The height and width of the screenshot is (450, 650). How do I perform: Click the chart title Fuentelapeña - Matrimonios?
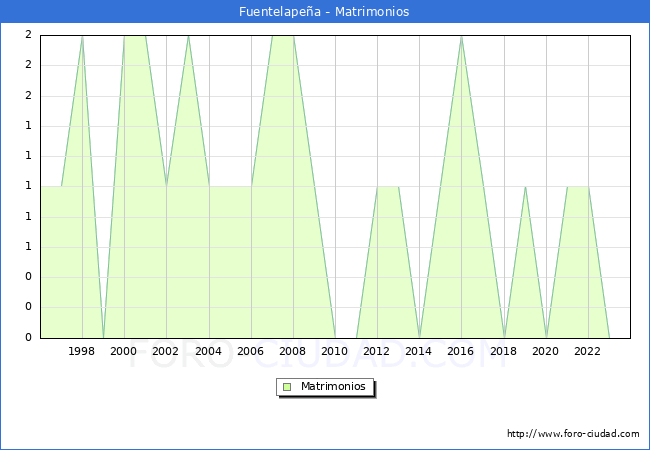324,12
